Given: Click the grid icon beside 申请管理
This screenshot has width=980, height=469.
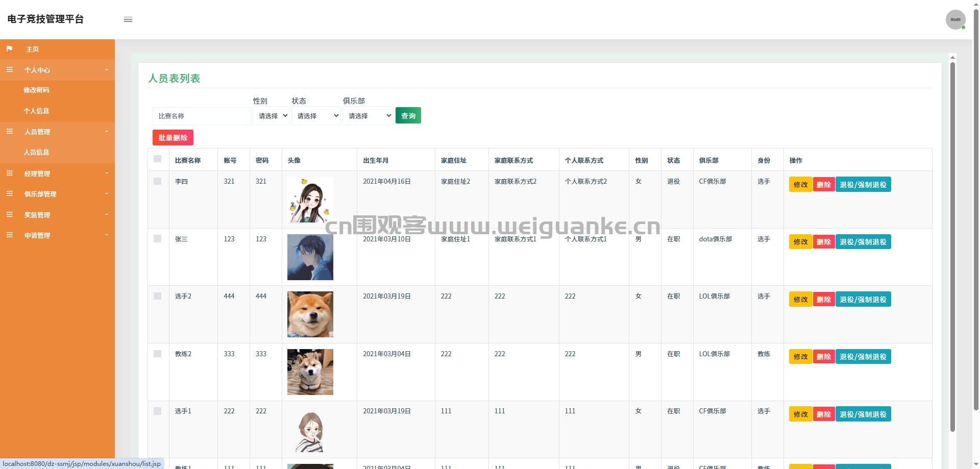Looking at the screenshot, I should pos(9,235).
